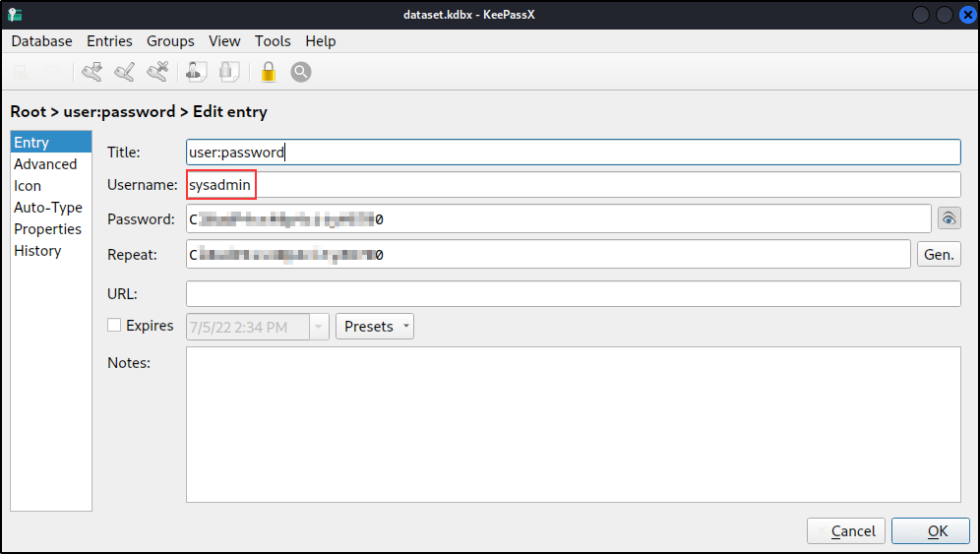Click the expiry date field showing 7/5/22 2:34 PM

tap(248, 327)
